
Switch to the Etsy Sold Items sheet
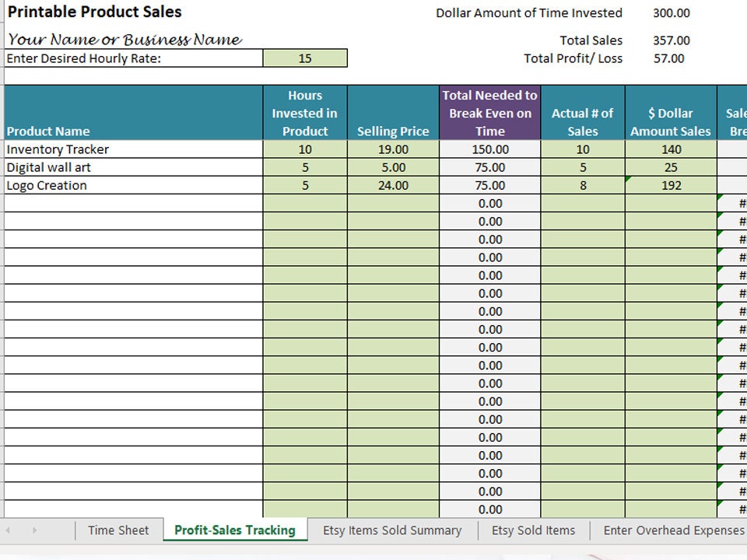tap(534, 530)
